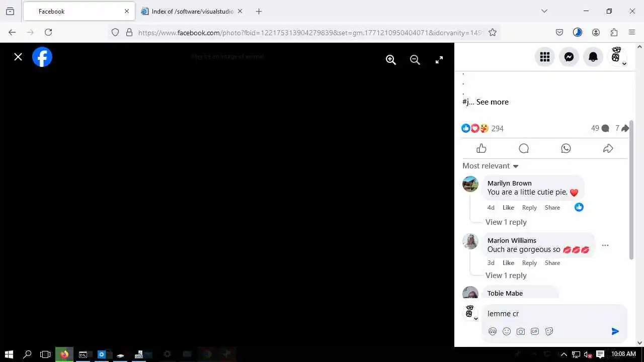Image resolution: width=644 pixels, height=362 pixels.
Task: Bookmark this page with star icon
Action: (x=493, y=32)
